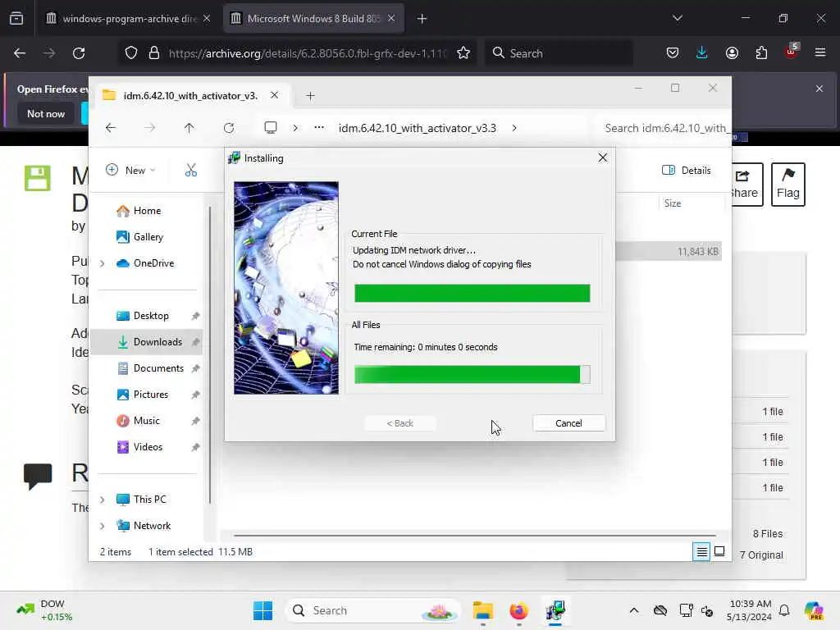Save to Pocket icon in Firefox
840x630 pixels.
pos(673,53)
